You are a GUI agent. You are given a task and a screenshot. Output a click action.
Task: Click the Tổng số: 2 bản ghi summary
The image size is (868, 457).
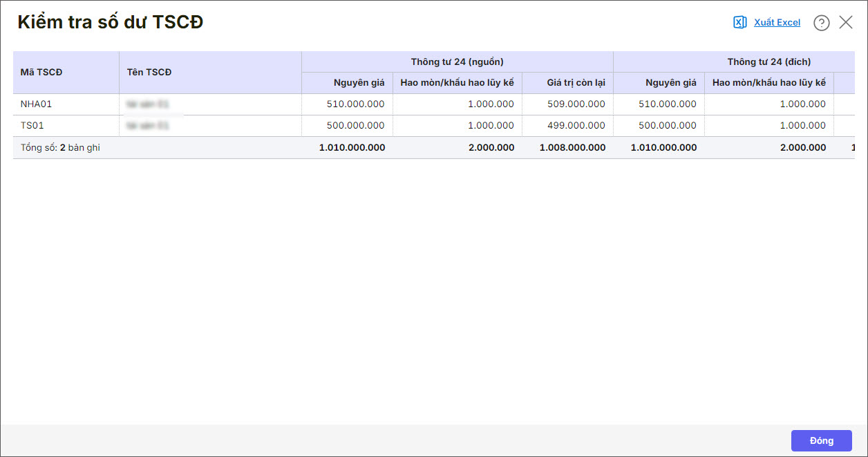tap(60, 148)
